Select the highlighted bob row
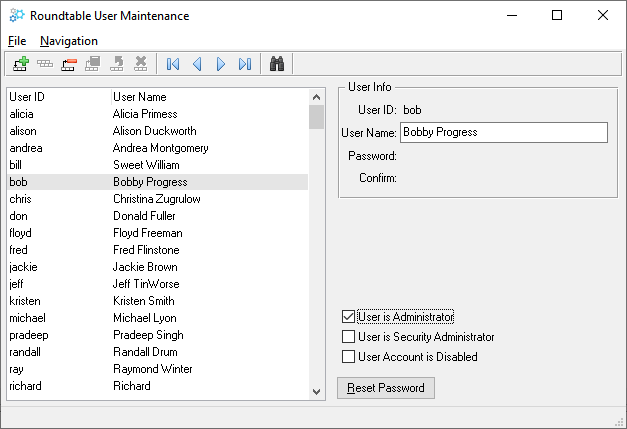This screenshot has width=627, height=429. [x=158, y=182]
